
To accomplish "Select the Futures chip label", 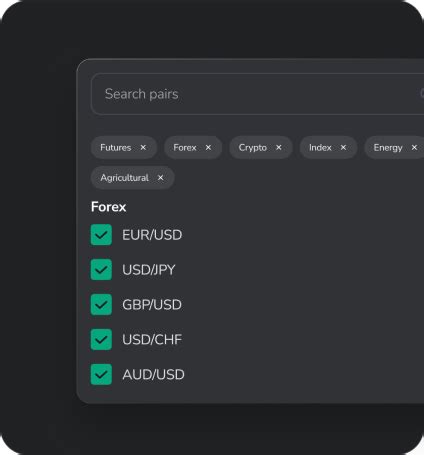I will pyautogui.click(x=116, y=147).
